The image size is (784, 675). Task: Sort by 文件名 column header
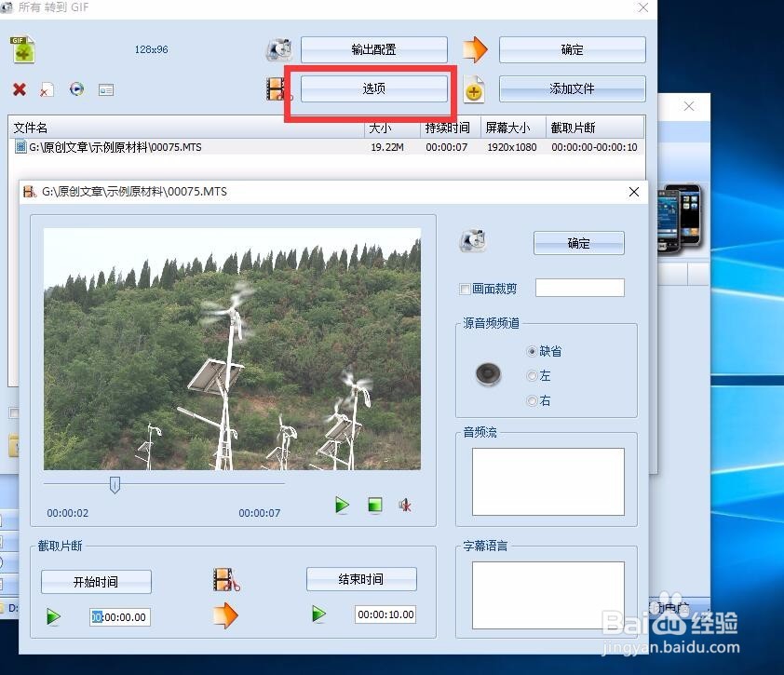pos(186,128)
